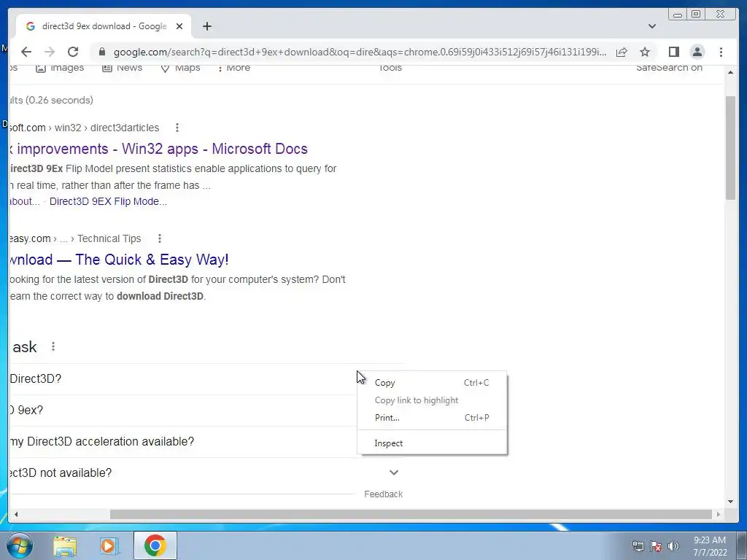
Task: Choose Copy from the context menu
Action: [432, 383]
